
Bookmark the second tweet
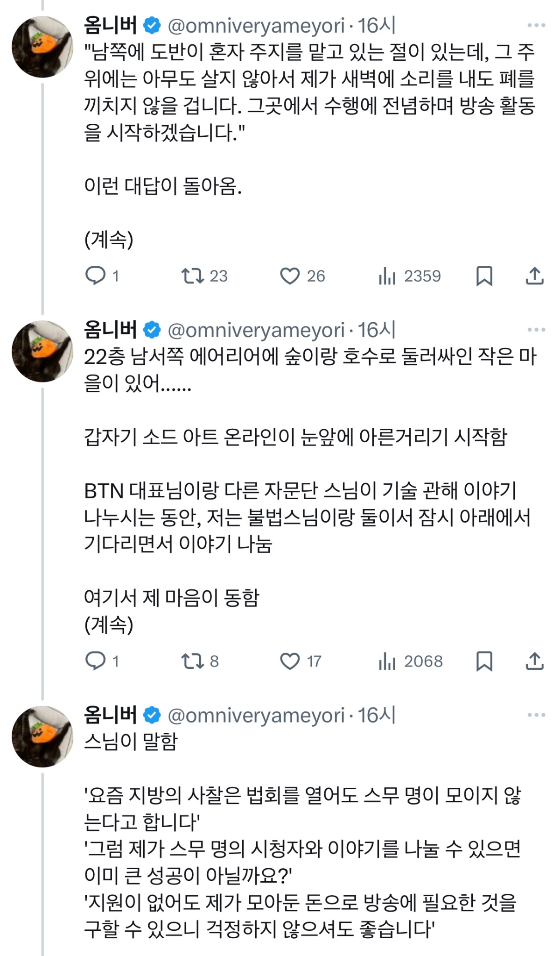[x=484, y=661]
